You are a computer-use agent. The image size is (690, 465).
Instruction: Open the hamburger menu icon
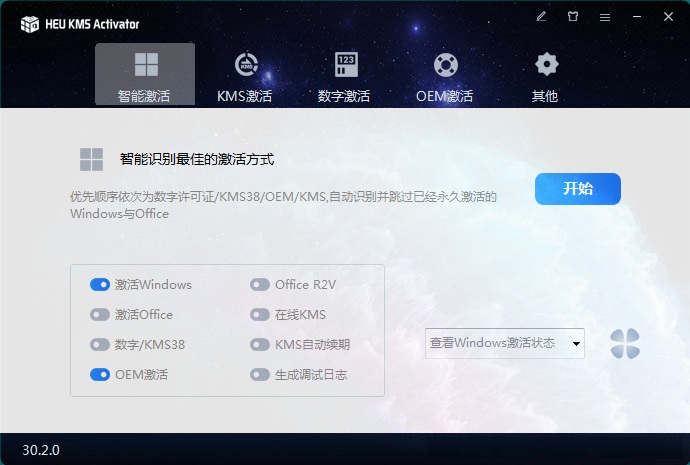(x=605, y=17)
